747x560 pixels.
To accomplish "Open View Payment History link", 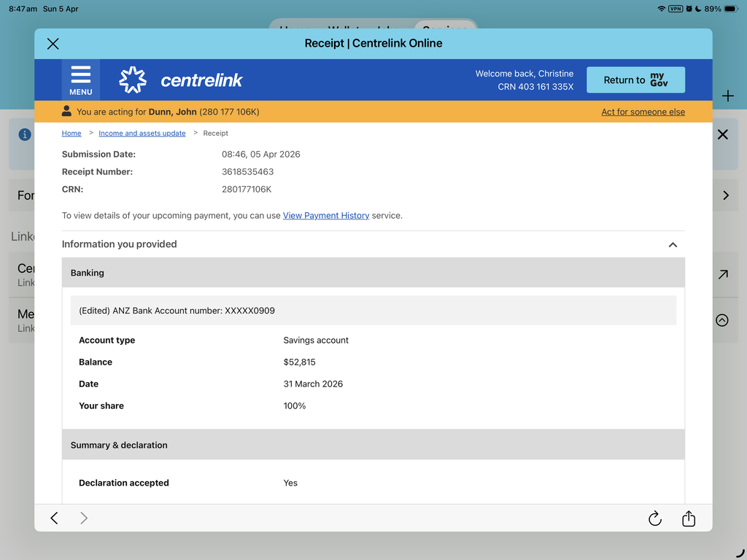I will coord(326,216).
